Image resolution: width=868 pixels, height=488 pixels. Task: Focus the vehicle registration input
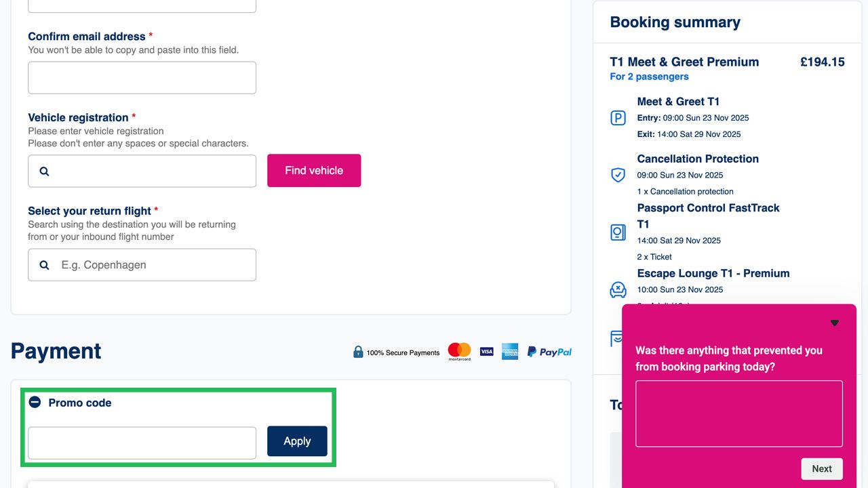coord(142,171)
